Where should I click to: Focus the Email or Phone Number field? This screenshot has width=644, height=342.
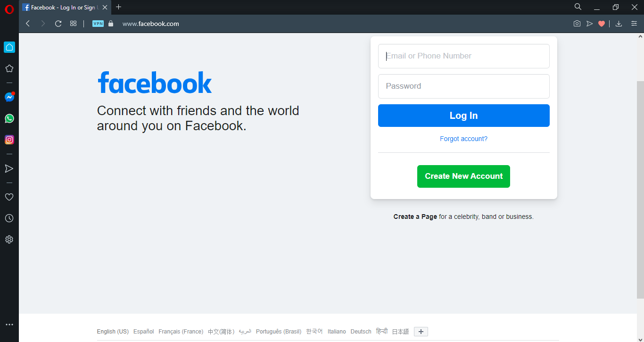[x=464, y=56]
